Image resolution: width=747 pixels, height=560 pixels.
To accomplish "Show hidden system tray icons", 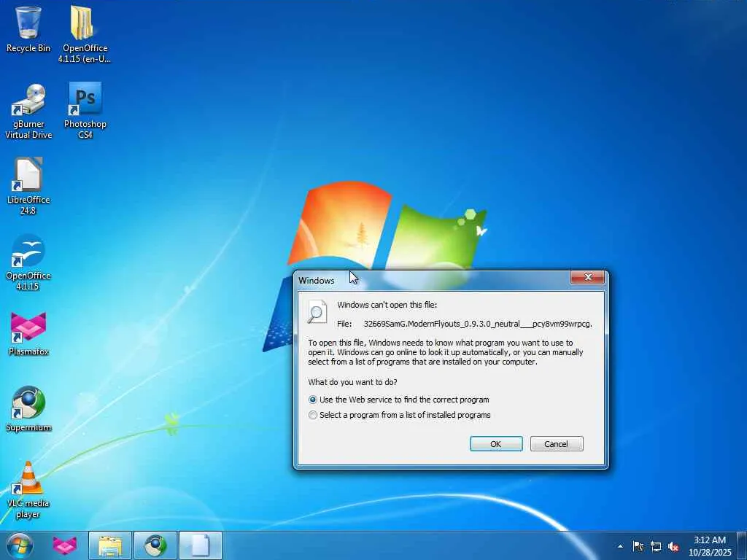I will pos(620,546).
